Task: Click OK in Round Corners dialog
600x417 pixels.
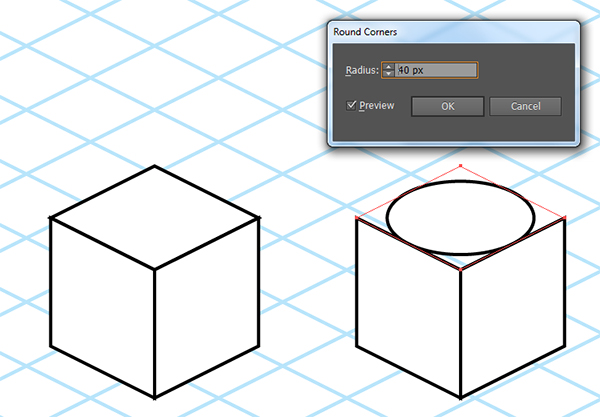Action: 447,106
